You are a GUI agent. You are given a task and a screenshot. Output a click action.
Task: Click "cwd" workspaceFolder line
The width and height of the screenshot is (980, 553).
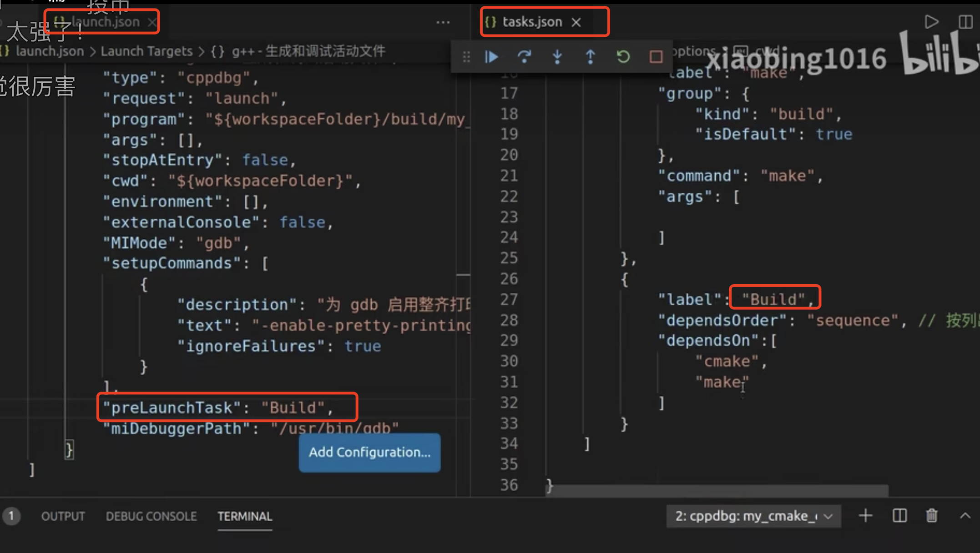(x=232, y=181)
